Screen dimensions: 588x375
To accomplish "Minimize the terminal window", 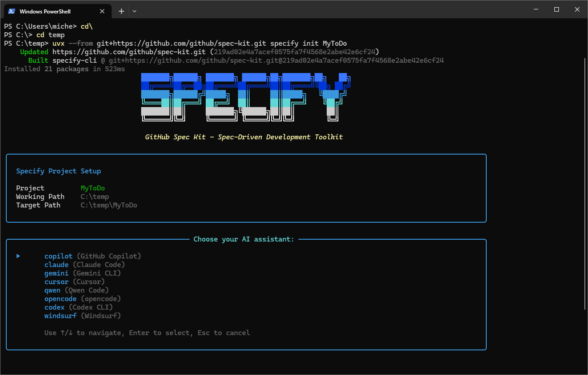I will [x=536, y=9].
